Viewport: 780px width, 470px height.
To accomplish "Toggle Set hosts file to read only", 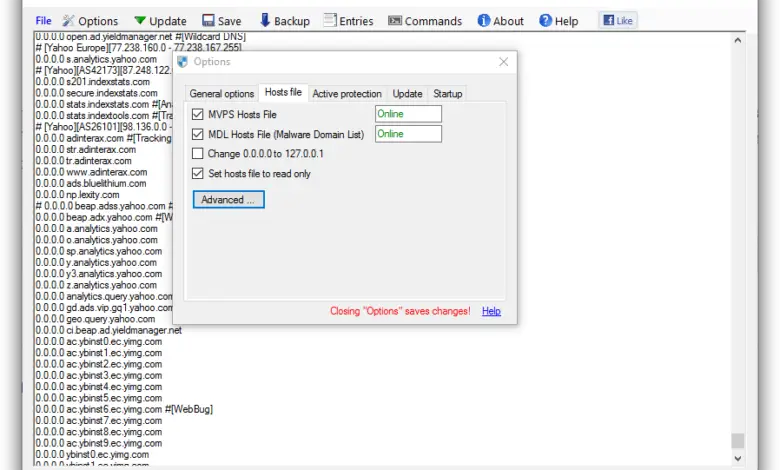I will 197,174.
